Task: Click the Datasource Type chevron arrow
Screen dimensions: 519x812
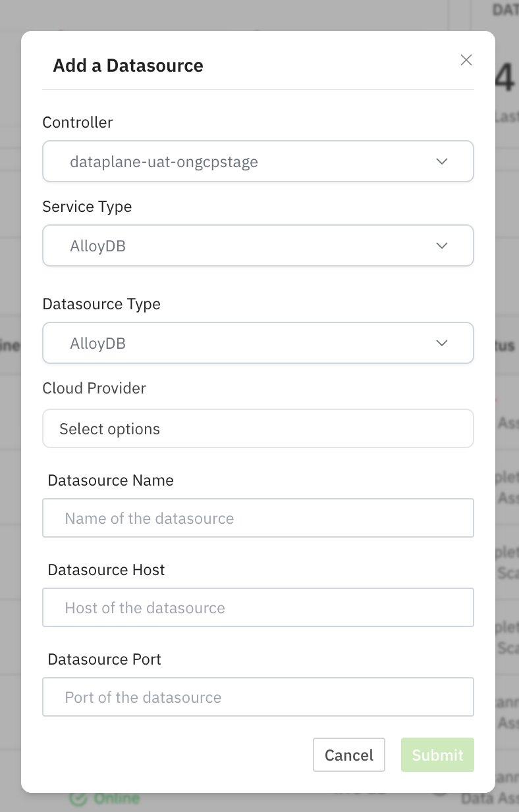Action: (x=442, y=343)
